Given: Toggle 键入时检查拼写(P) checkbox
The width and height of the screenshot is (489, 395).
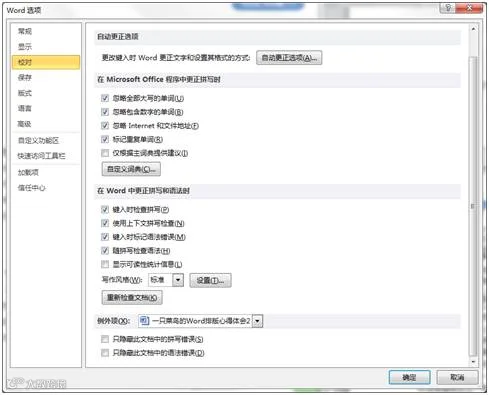Looking at the screenshot, I should pos(105,210).
